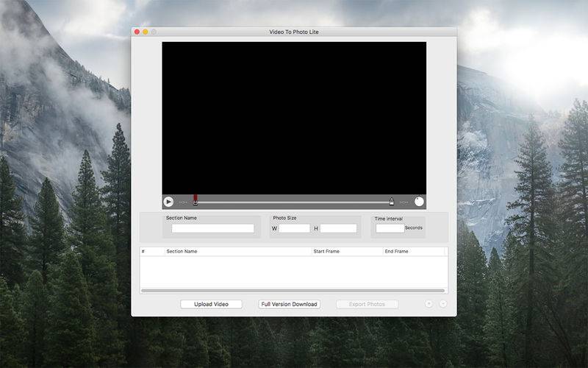Click the Section Name input field
The image size is (588, 368).
coord(212,228)
